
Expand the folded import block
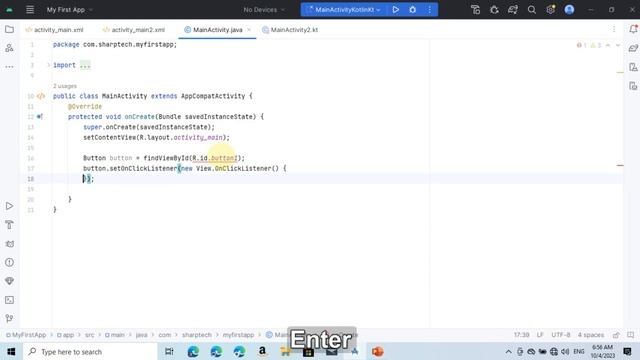pyautogui.click(x=48, y=65)
